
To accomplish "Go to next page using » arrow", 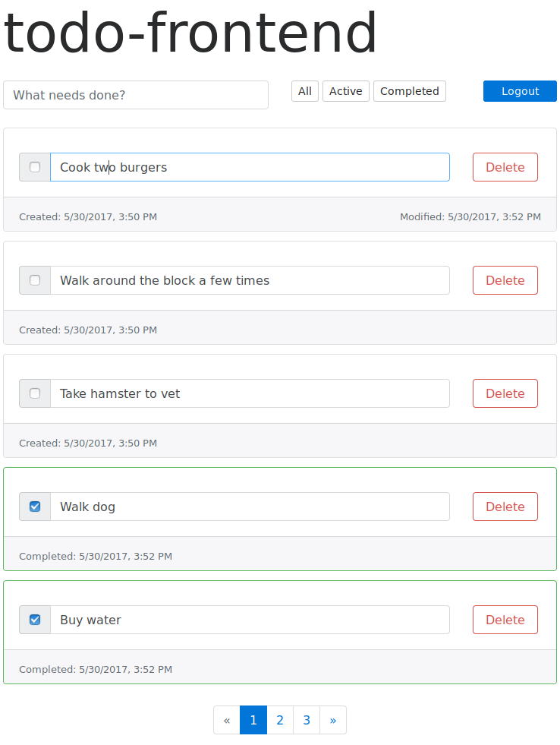I will coord(333,720).
